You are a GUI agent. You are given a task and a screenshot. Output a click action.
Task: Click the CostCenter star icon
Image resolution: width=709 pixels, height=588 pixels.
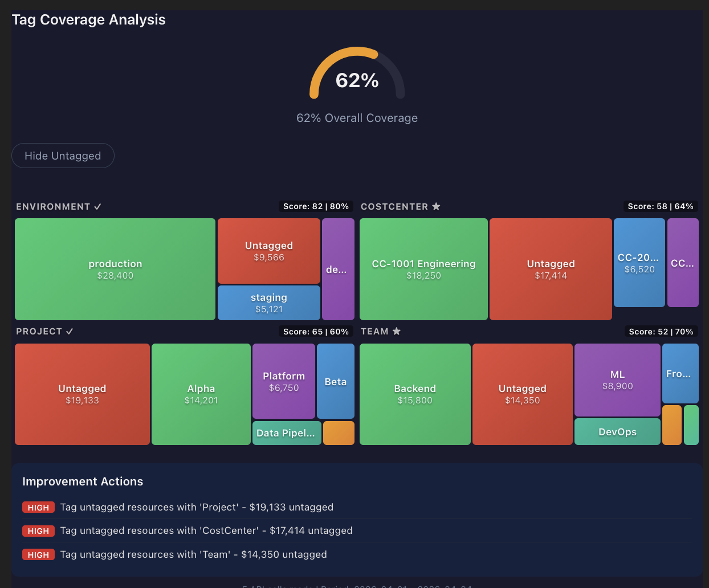tap(436, 206)
